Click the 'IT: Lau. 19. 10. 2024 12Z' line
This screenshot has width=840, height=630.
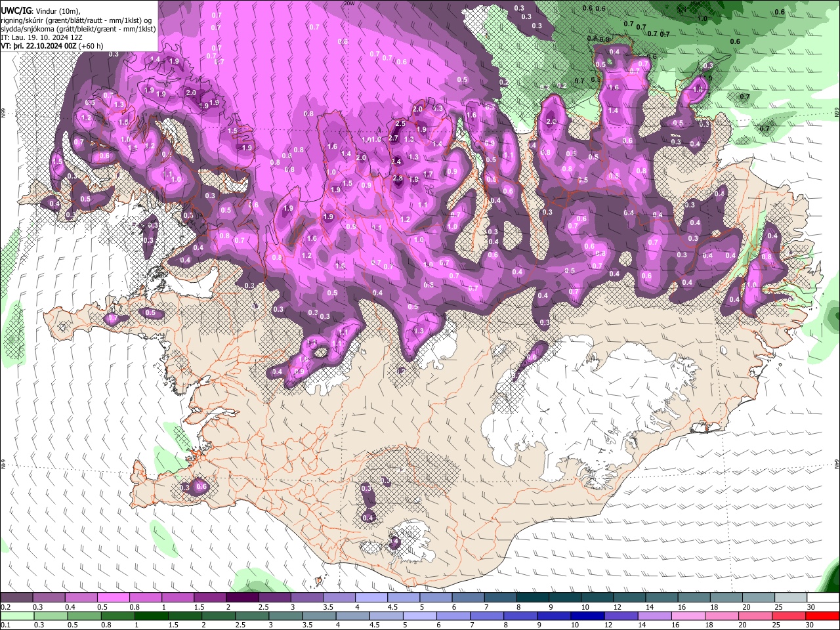click(x=41, y=37)
